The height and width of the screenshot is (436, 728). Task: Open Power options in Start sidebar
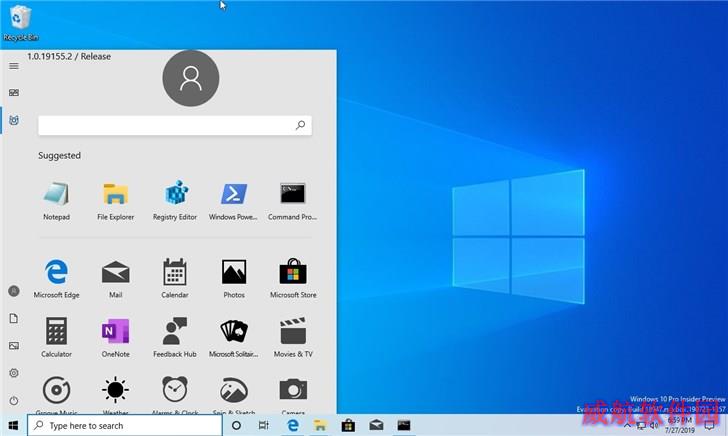14,400
